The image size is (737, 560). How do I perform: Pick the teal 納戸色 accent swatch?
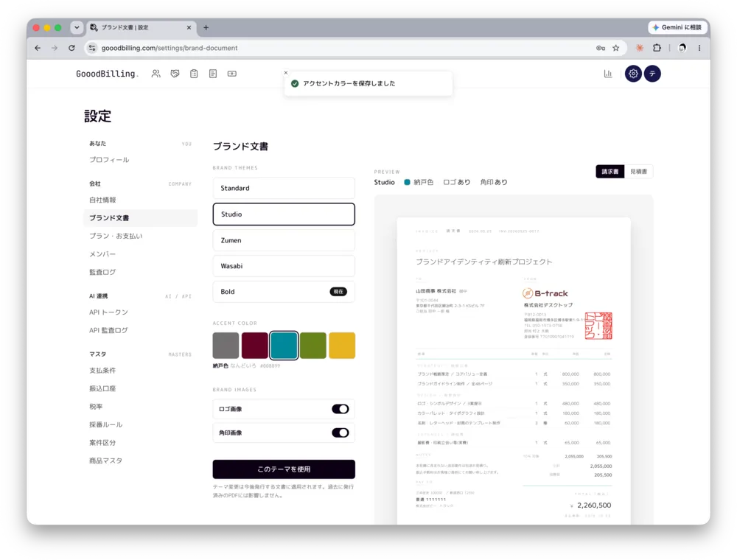284,346
